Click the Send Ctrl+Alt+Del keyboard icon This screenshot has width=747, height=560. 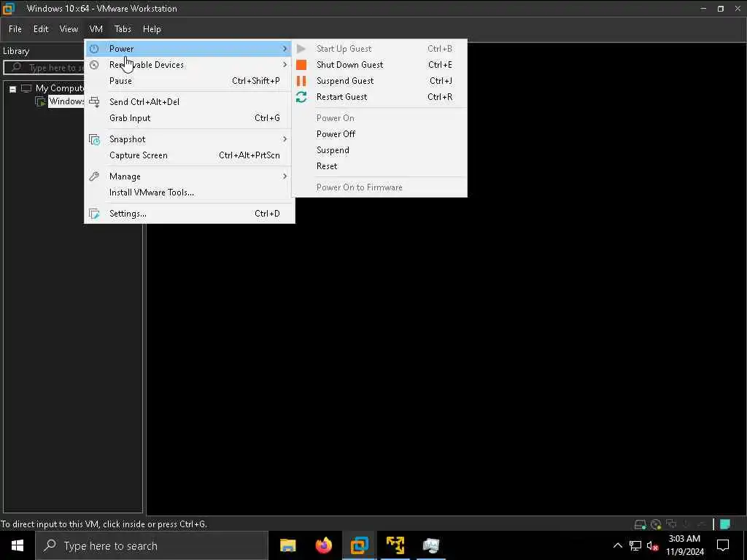(94, 101)
